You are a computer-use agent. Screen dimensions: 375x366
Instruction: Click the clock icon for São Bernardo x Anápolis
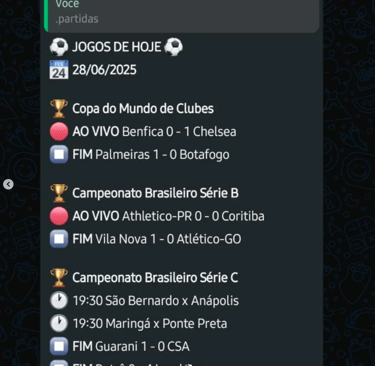(x=59, y=301)
